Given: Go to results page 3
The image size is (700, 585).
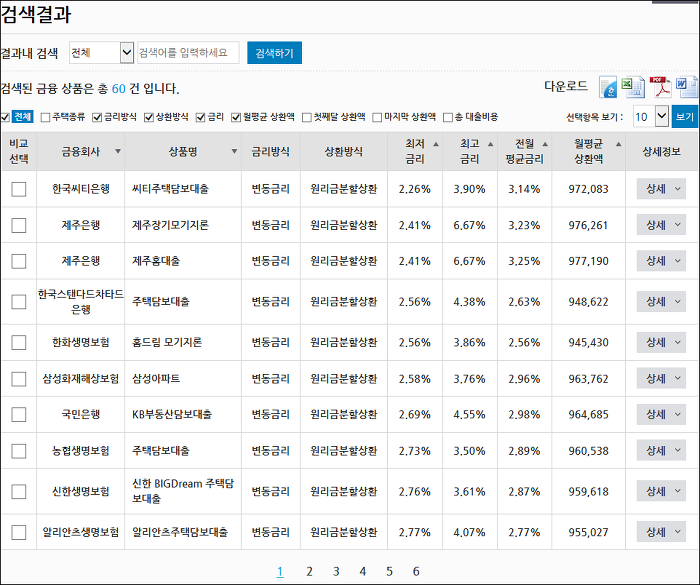Looking at the screenshot, I should click(x=336, y=572).
